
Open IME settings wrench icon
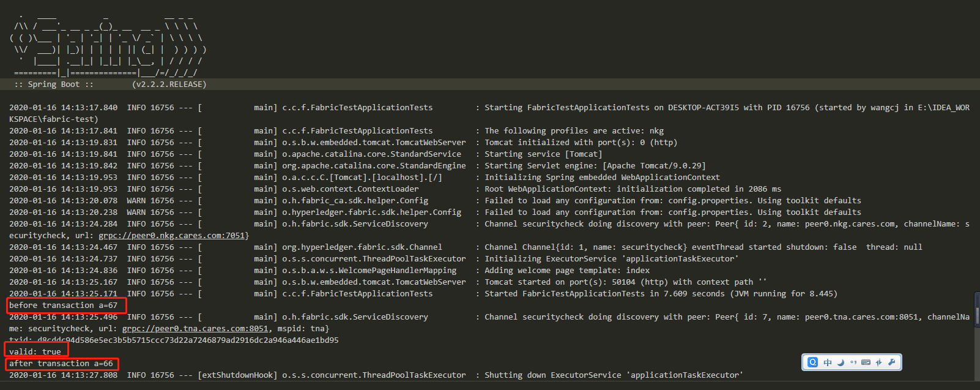click(891, 362)
